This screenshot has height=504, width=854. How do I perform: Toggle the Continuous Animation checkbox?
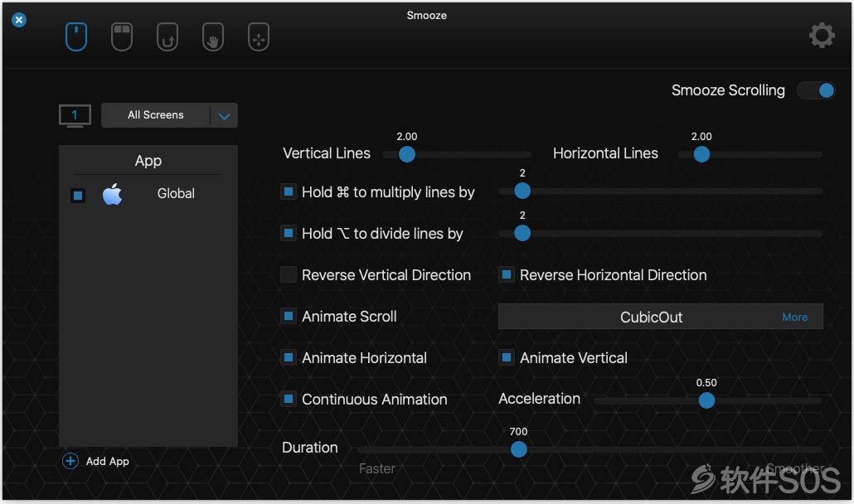[289, 399]
